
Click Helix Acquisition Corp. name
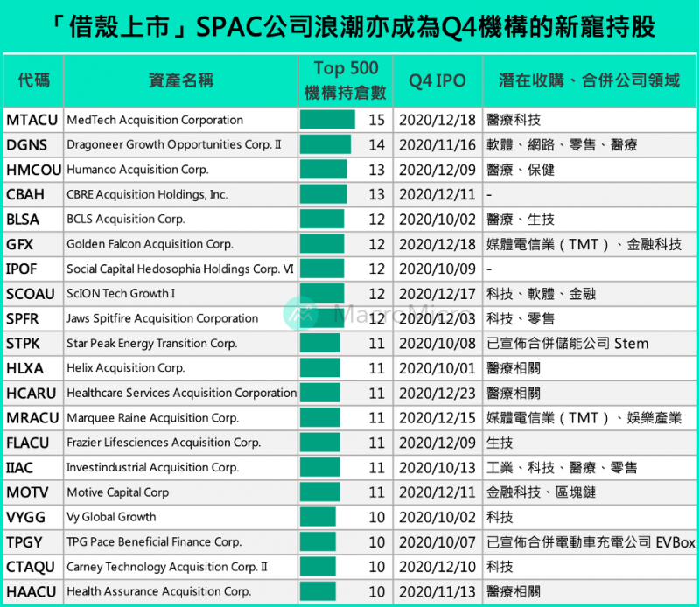tap(126, 369)
